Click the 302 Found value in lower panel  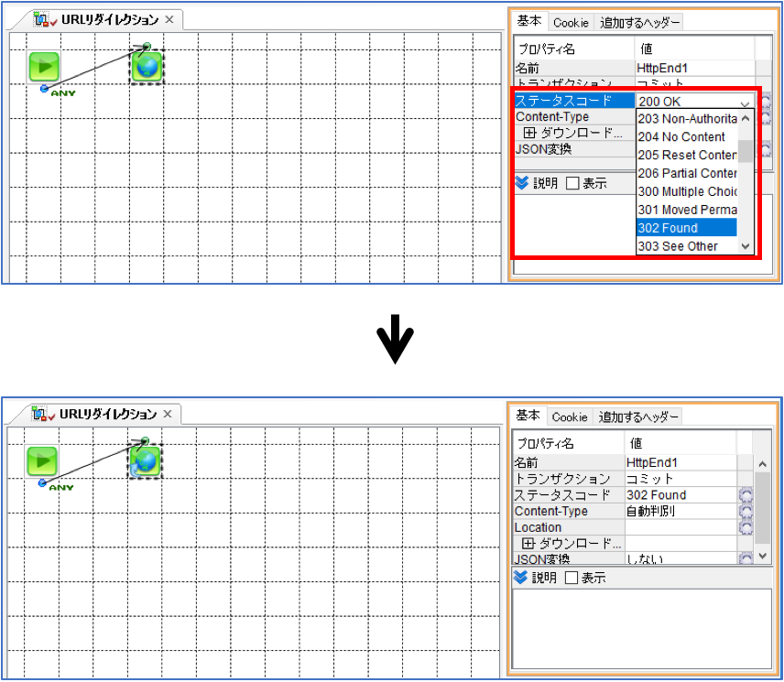[x=681, y=495]
